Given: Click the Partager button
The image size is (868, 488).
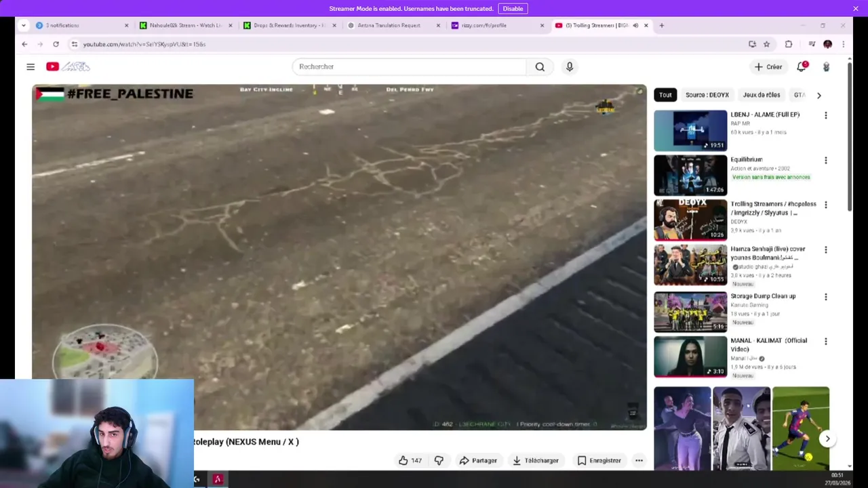Looking at the screenshot, I should pos(478,460).
